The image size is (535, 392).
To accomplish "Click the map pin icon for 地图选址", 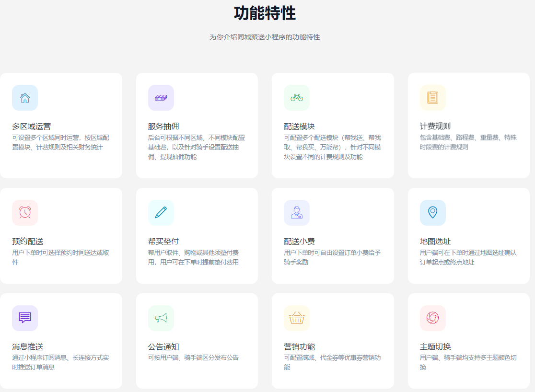I will (x=432, y=212).
